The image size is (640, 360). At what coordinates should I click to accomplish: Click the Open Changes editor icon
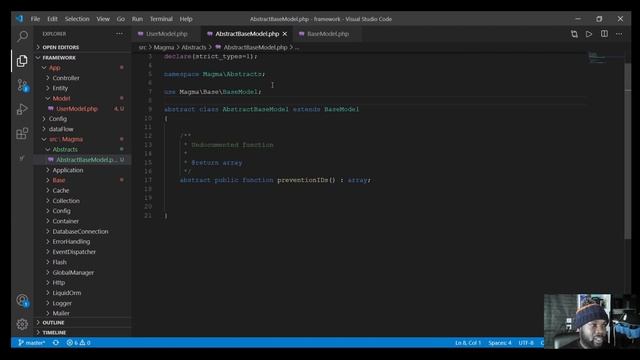tap(574, 34)
